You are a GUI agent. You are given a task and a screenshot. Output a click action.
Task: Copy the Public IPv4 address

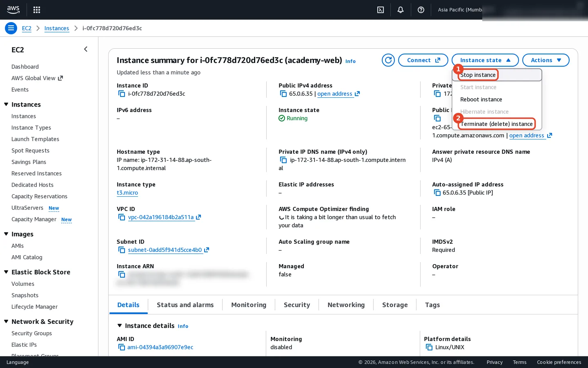click(x=283, y=94)
